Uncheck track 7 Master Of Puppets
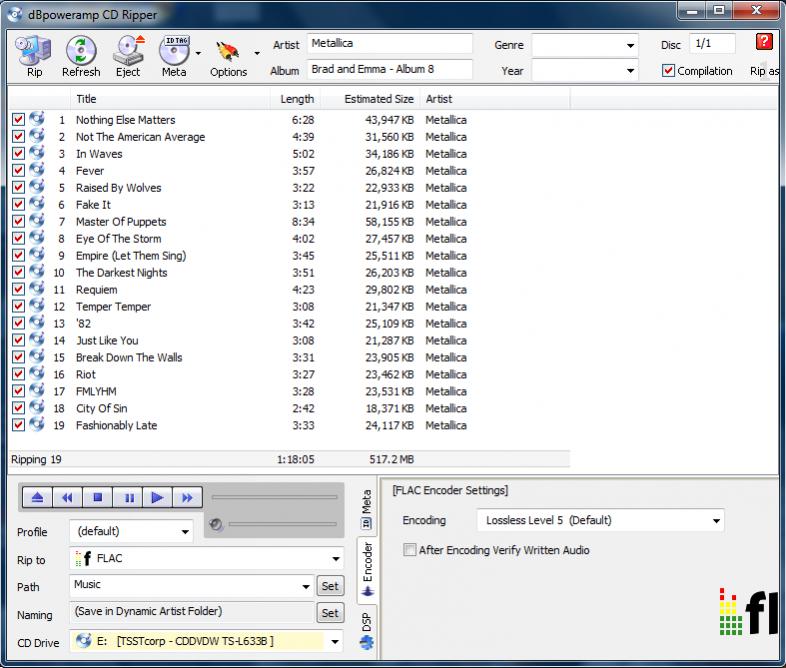Image resolution: width=786 pixels, height=668 pixels. click(x=18, y=221)
